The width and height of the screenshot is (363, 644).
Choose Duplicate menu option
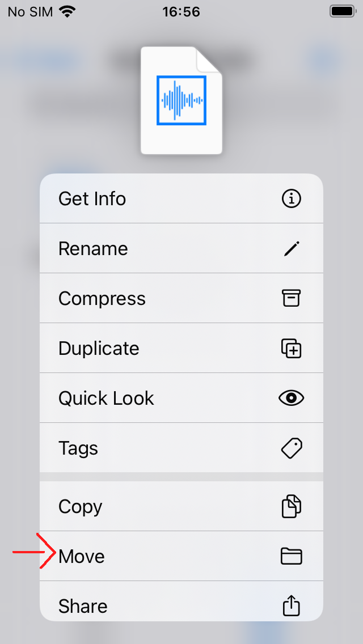tap(99, 349)
